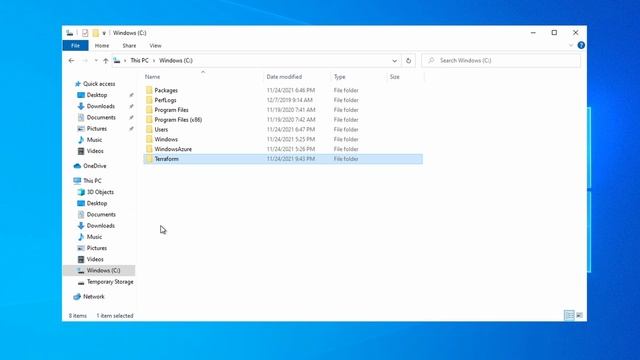Expand the ribbon with the chevron
The width and height of the screenshot is (640, 360).
571,45
